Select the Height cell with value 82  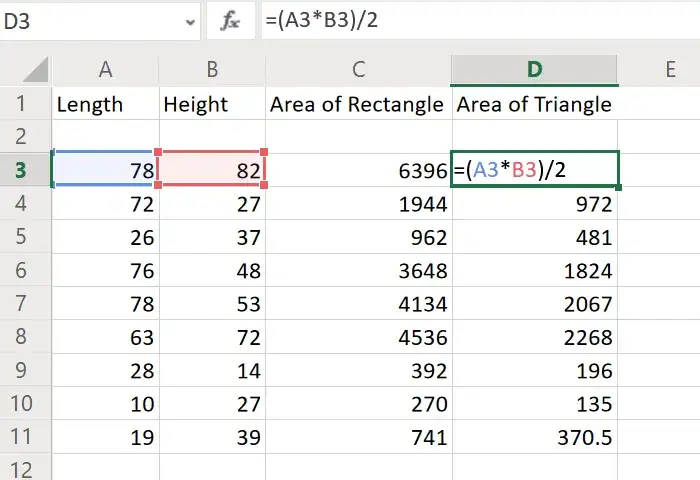(211, 171)
